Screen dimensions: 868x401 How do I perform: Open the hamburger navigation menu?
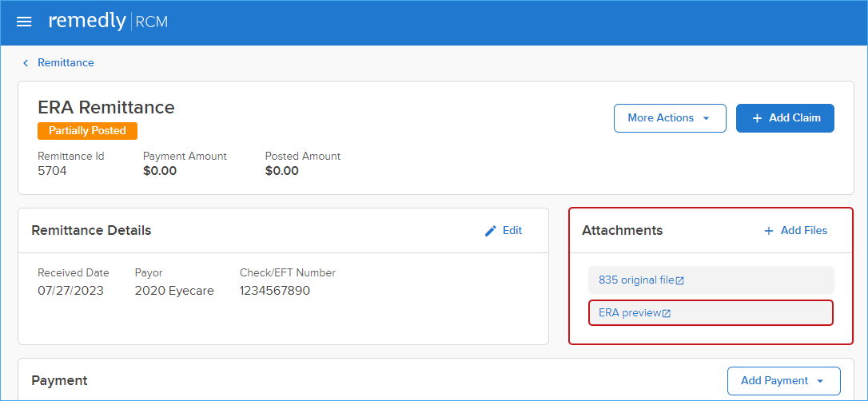point(24,22)
